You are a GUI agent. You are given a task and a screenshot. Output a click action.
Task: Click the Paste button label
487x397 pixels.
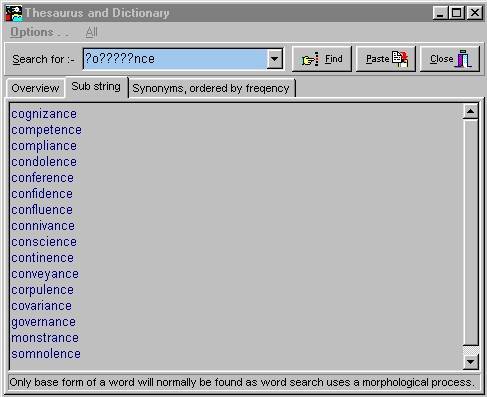tap(377, 59)
